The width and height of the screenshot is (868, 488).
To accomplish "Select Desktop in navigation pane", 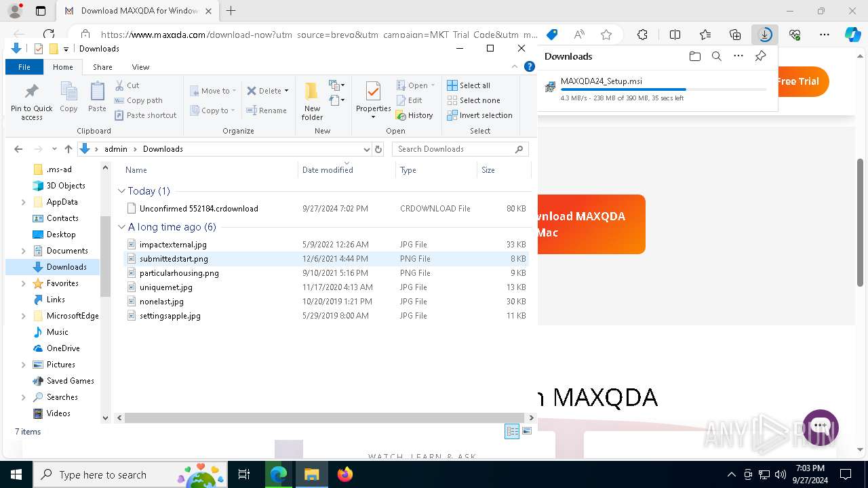I will click(x=61, y=235).
